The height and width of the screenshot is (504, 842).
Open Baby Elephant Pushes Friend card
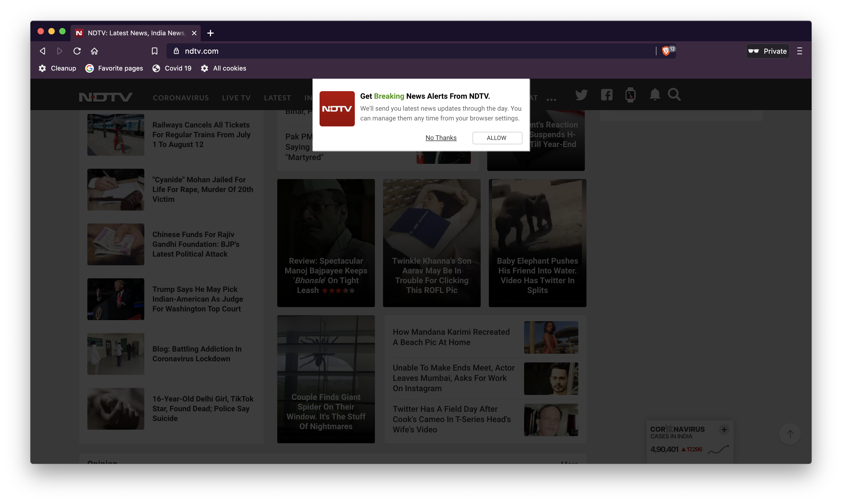(x=537, y=243)
